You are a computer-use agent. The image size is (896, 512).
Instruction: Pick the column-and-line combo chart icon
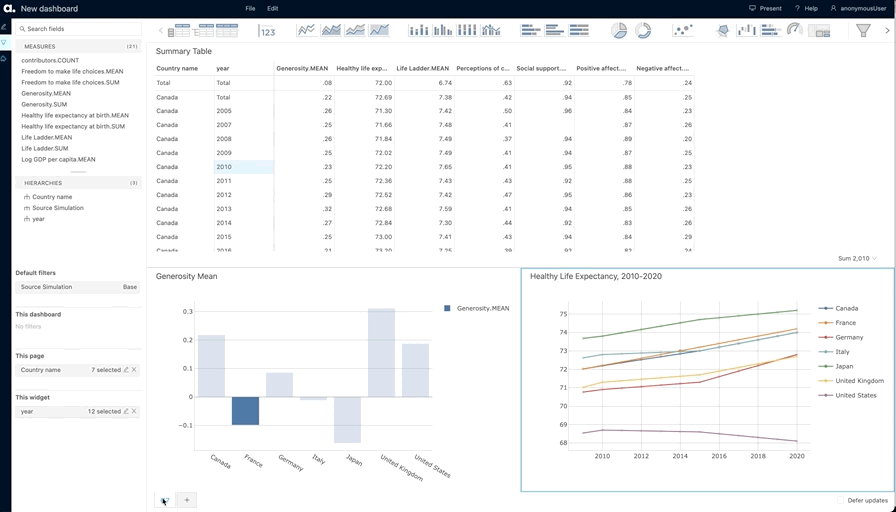[491, 30]
